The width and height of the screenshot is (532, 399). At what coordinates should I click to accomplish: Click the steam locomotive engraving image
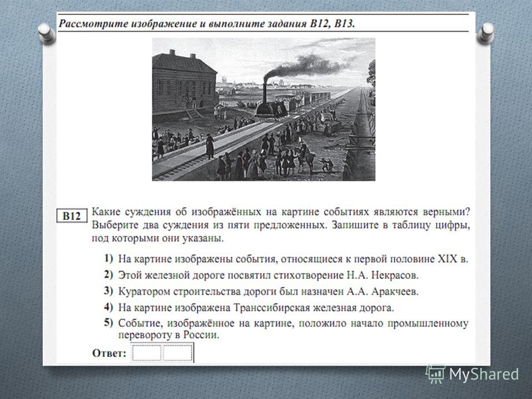tap(264, 109)
